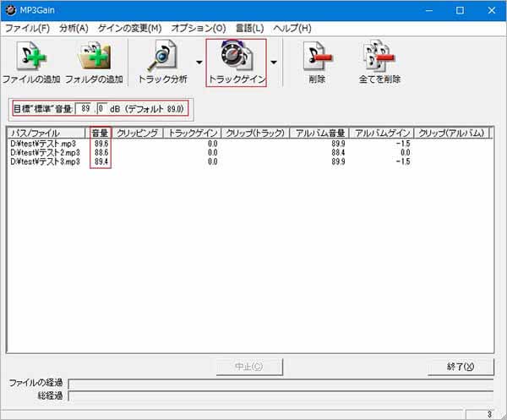507x420 pixels.
Task: Click the 終了(X) exit button
Action: click(461, 367)
